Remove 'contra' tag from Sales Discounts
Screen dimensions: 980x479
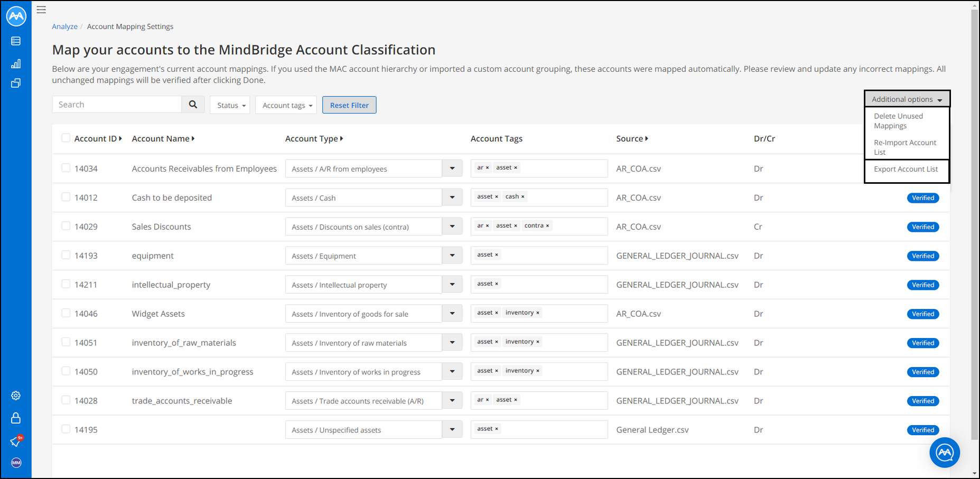click(547, 226)
